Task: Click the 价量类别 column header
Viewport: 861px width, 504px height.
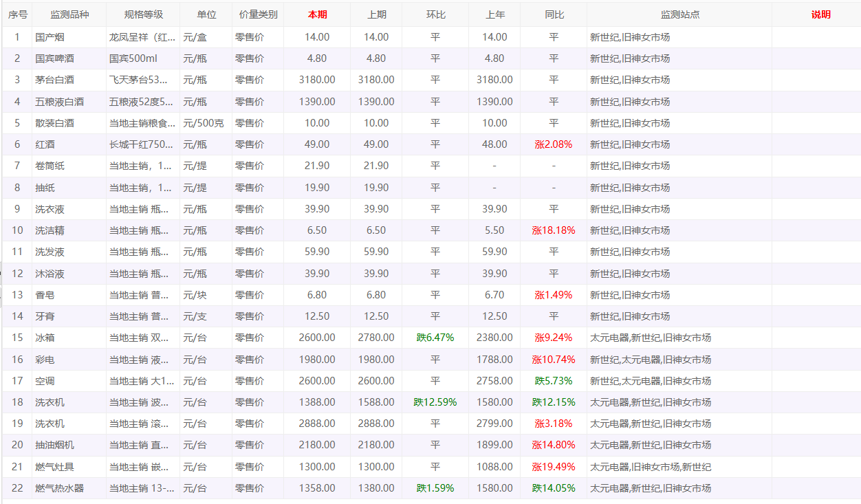Action: tap(258, 14)
